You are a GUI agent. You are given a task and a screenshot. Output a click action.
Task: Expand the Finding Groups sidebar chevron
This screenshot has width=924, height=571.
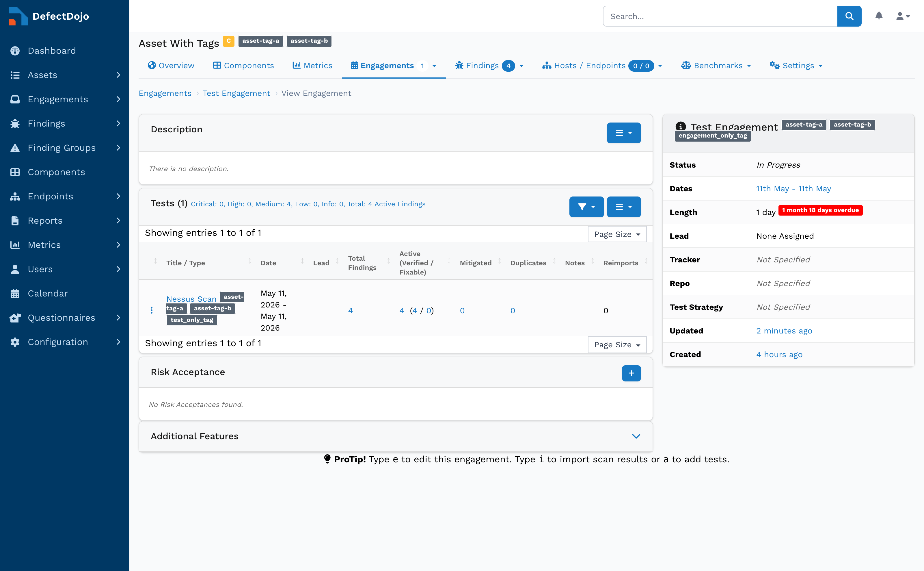coord(118,148)
